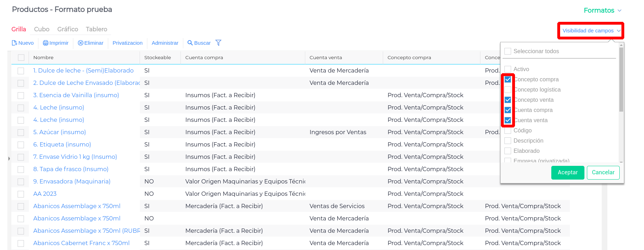Click the Nuevo document icon
The image size is (644, 250).
point(14,43)
